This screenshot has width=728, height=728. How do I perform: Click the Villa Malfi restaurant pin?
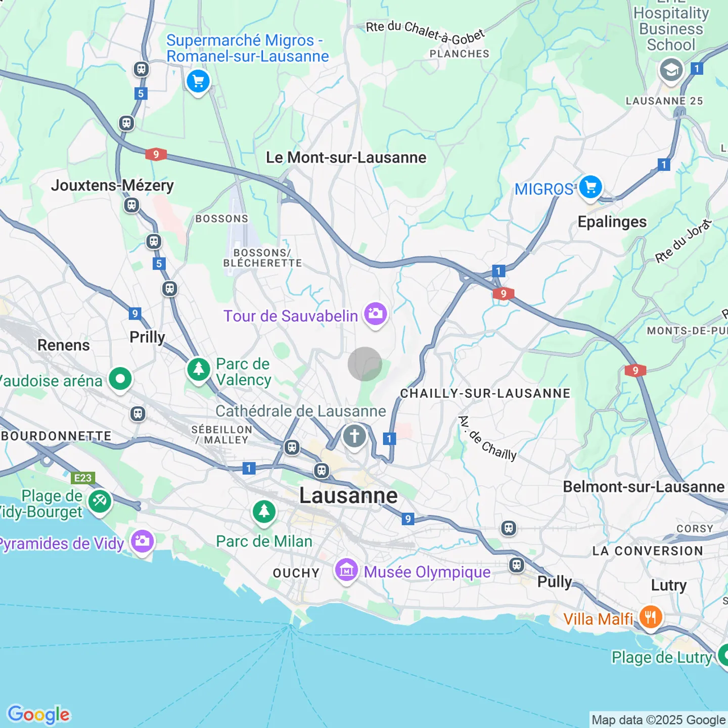tap(650, 617)
